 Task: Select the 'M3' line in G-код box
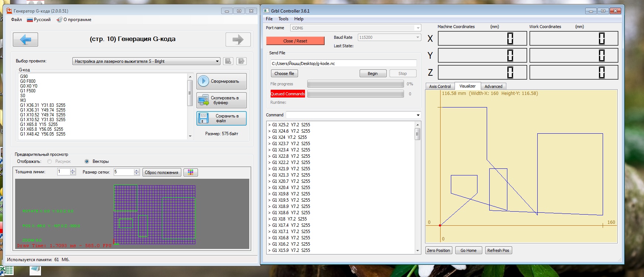[x=23, y=100]
